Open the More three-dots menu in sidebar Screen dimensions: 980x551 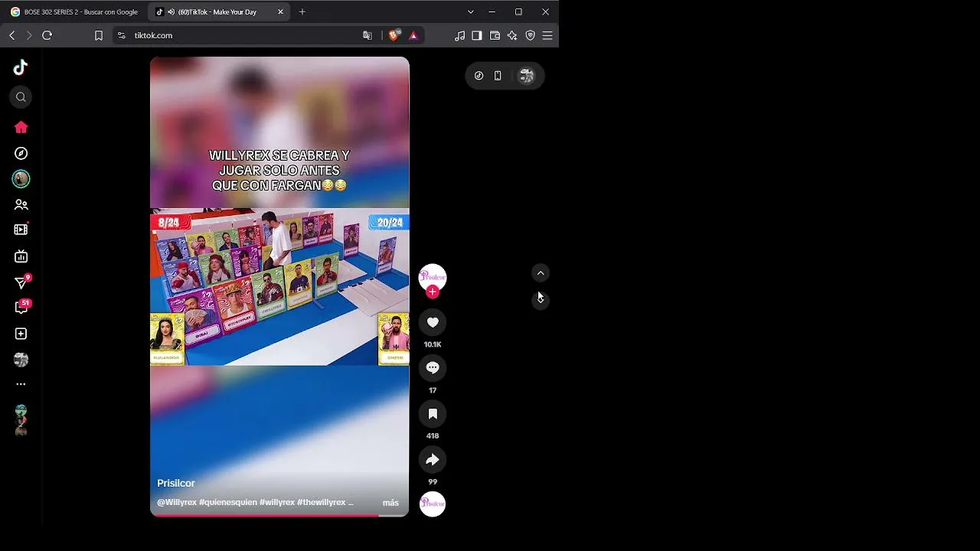21,384
